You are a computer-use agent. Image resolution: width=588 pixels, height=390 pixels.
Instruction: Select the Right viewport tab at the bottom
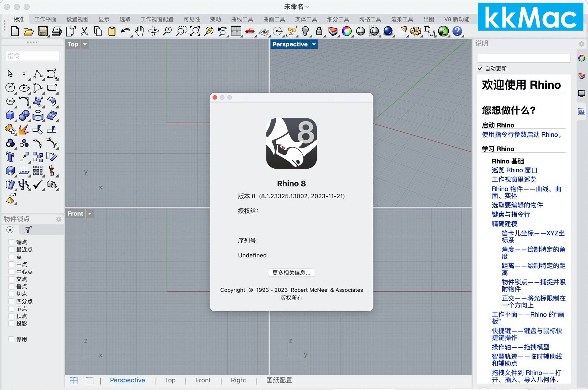point(238,380)
